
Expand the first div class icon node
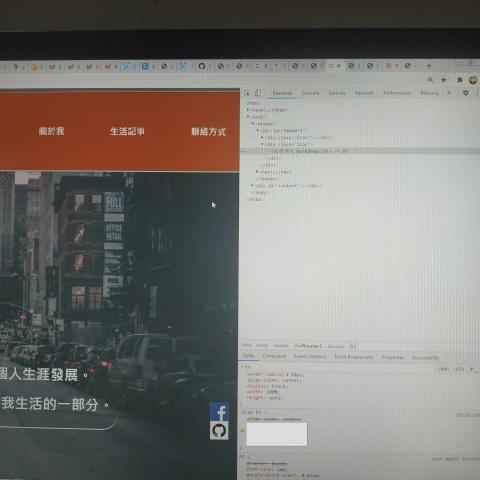coord(262,137)
